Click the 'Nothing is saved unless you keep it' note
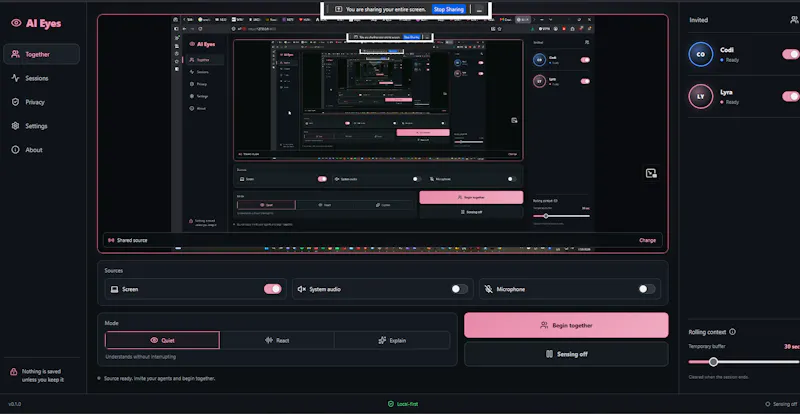Viewport: 800px width, 414px height. (x=43, y=376)
